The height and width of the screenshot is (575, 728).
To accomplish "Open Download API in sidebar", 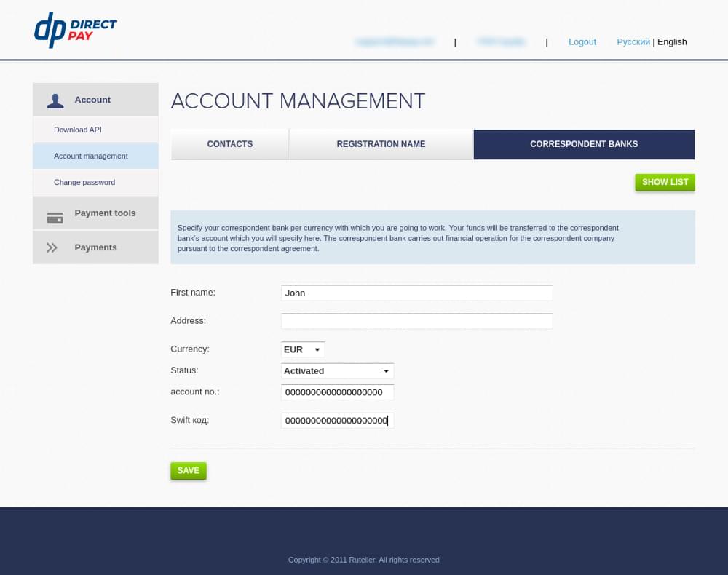I will coord(78,130).
